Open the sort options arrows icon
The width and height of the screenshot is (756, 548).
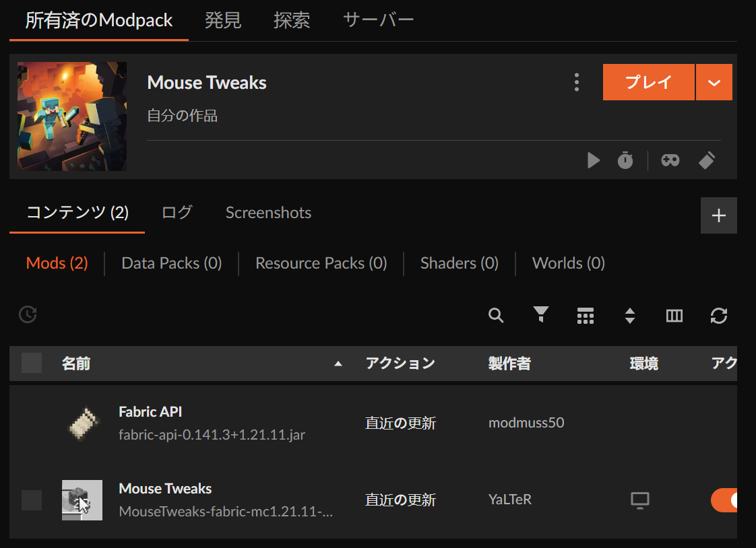(x=629, y=315)
